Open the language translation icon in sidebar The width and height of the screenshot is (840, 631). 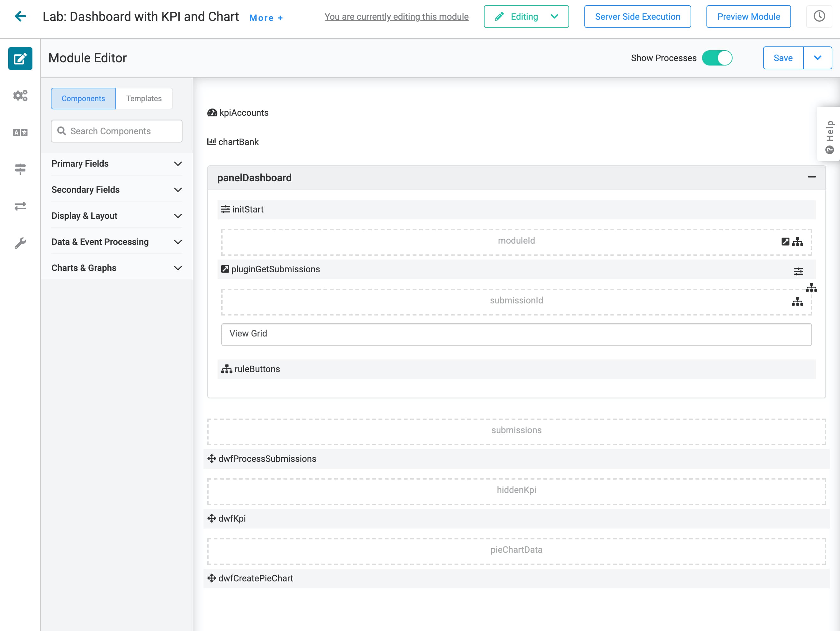click(20, 133)
